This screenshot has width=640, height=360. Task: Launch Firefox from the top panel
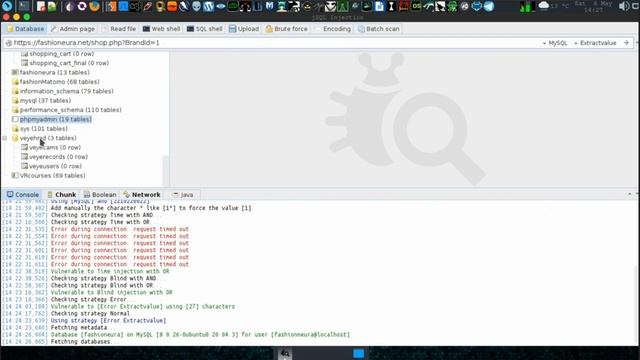[x=94, y=6]
